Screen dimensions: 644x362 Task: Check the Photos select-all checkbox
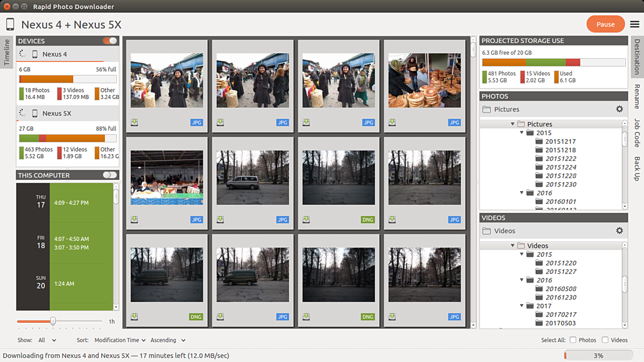[x=573, y=340]
